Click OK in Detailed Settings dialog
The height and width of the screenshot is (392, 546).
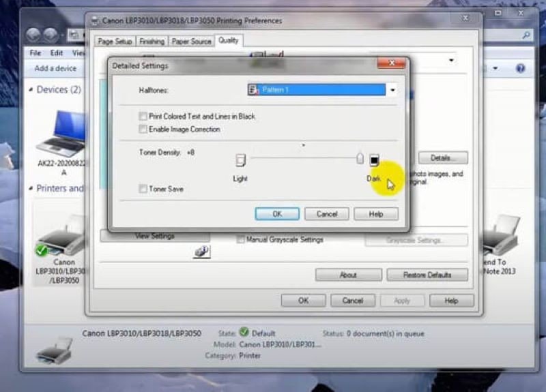click(x=277, y=214)
